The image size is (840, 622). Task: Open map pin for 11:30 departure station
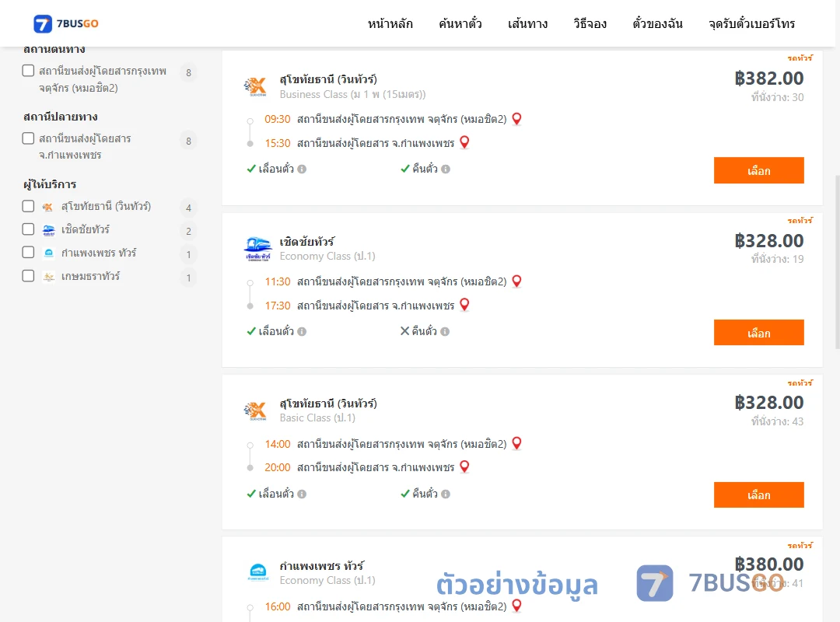pos(516,281)
